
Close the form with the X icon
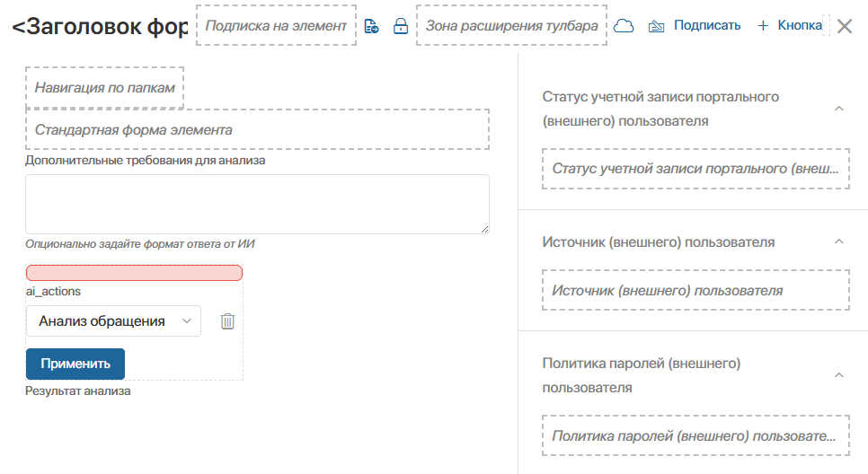tap(845, 26)
